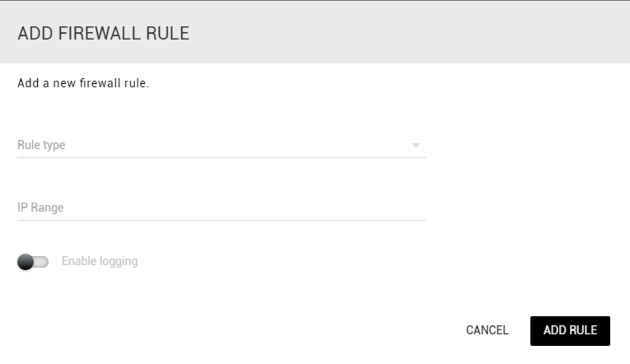
Task: Click the underline of Rule type field
Action: (x=222, y=157)
